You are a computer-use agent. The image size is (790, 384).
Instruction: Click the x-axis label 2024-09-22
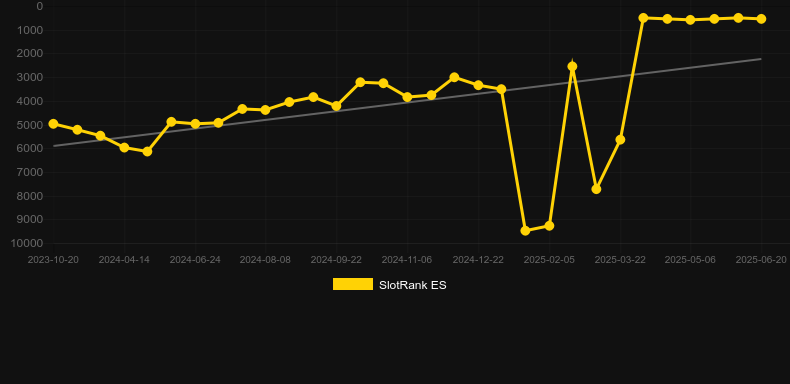[336, 260]
